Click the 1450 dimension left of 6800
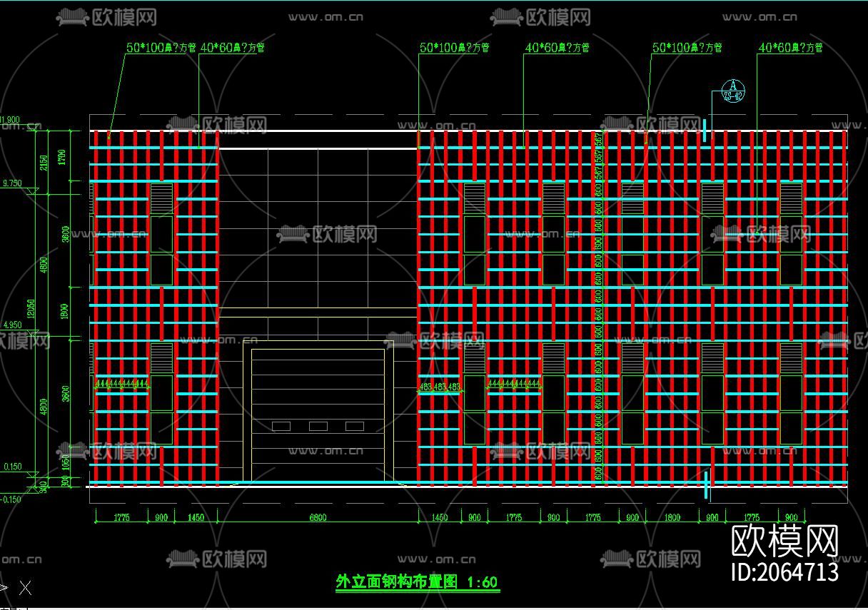Viewport: 868px width, 610px height. pyautogui.click(x=195, y=518)
